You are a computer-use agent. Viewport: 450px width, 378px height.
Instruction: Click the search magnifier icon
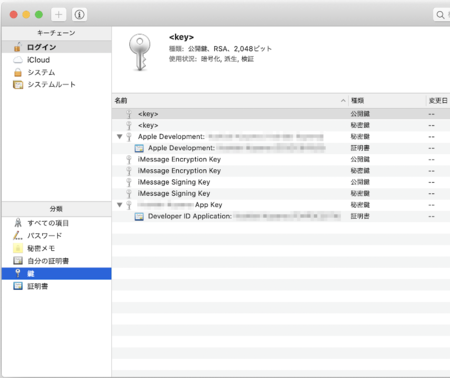(440, 15)
